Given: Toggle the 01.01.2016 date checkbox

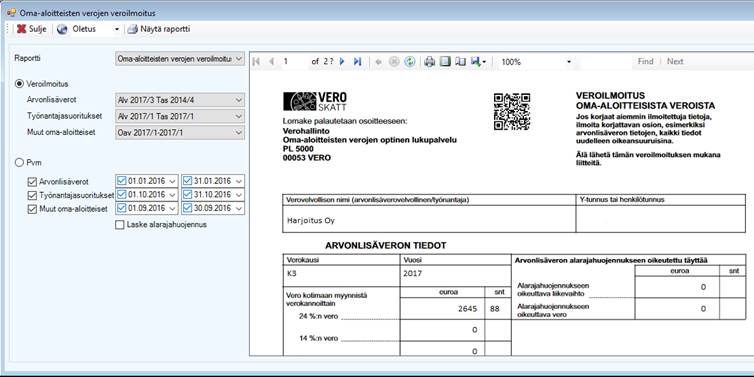Looking at the screenshot, I should (x=122, y=181).
